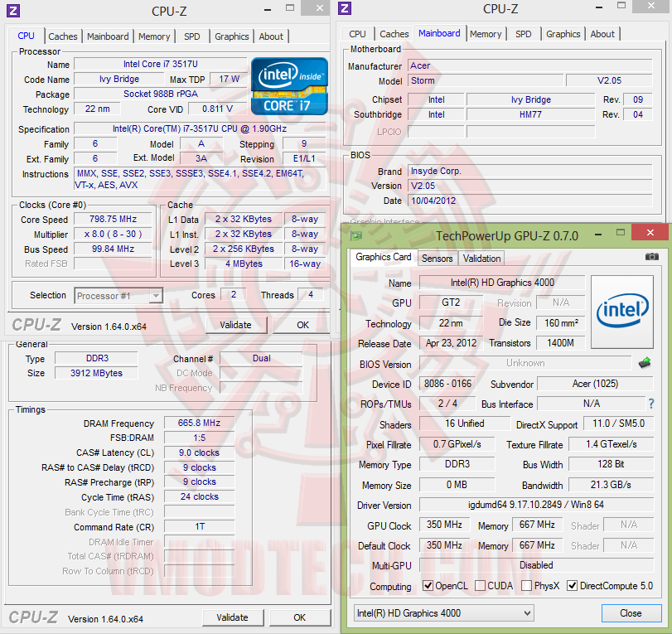Open Memory tab in left CPU-Z window

154,36
